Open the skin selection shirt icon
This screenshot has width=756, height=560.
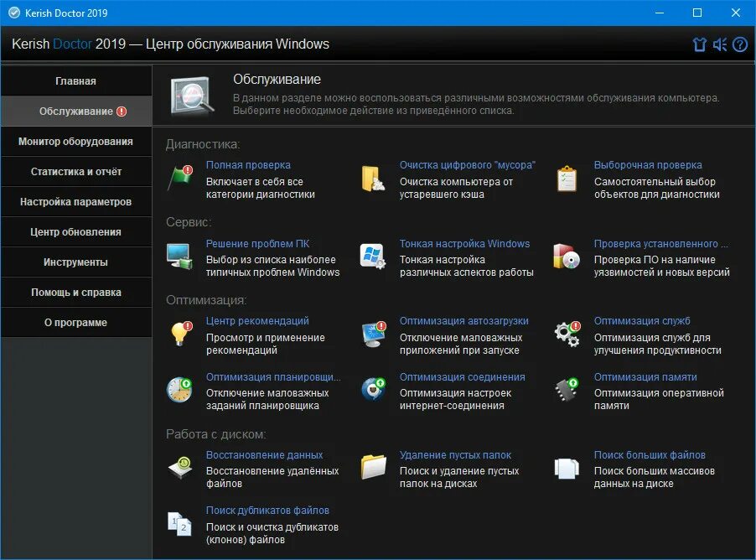(700, 44)
